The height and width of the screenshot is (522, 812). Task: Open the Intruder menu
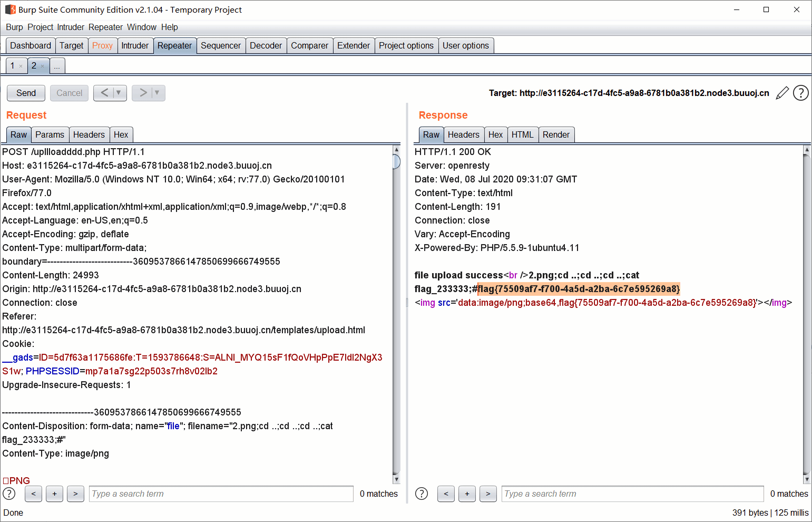click(70, 27)
